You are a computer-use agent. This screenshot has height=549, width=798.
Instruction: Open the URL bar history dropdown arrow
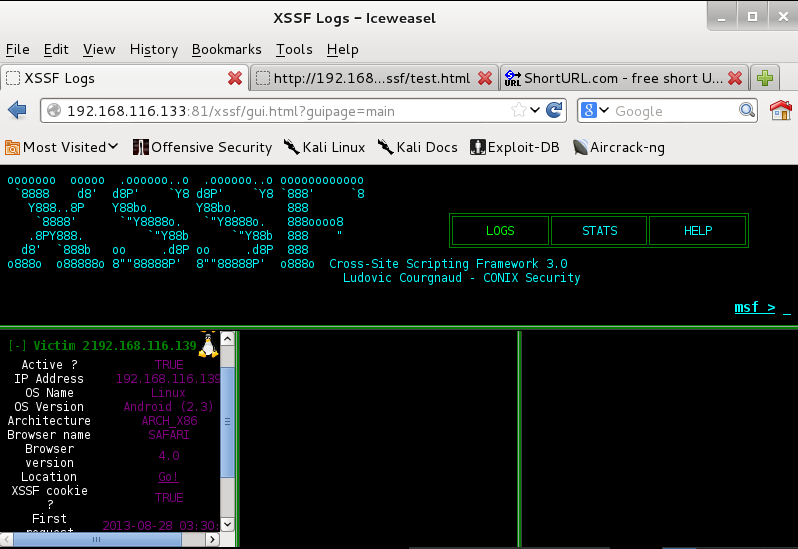535,110
